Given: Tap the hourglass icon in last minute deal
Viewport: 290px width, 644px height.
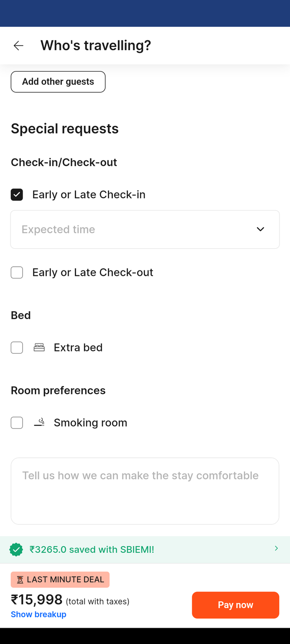Looking at the screenshot, I should pyautogui.click(x=20, y=580).
